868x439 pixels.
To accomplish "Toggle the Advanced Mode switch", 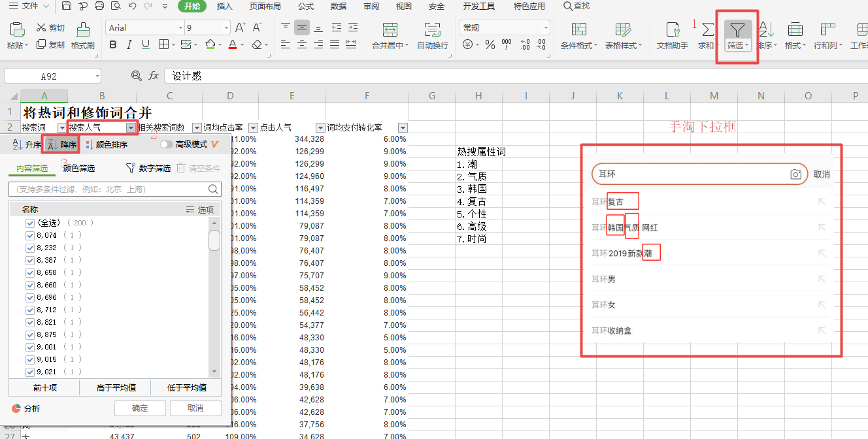I will [x=167, y=144].
